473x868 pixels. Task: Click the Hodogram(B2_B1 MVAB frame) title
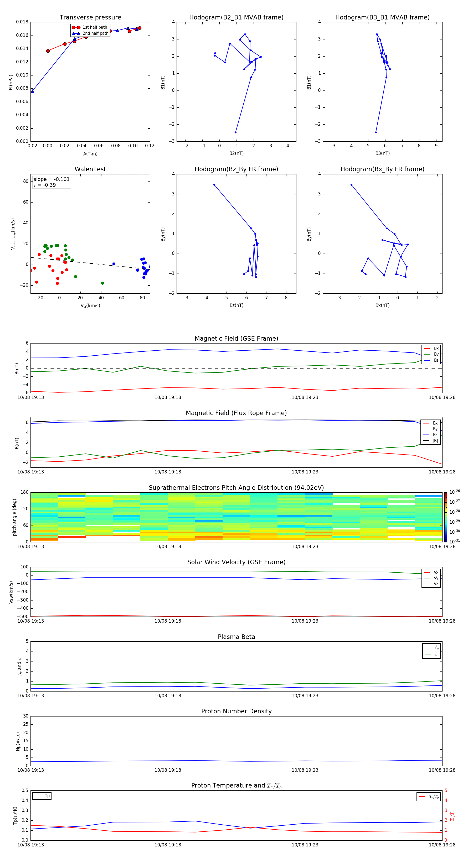[236, 18]
